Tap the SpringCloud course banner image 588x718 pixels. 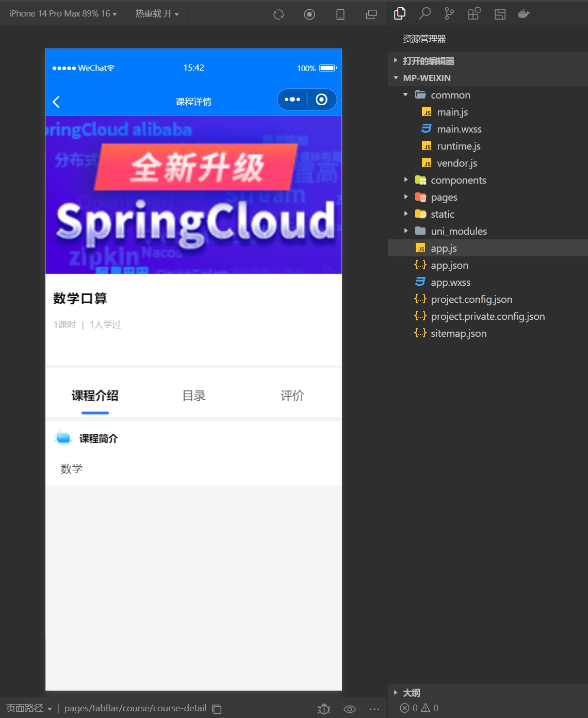click(x=193, y=195)
